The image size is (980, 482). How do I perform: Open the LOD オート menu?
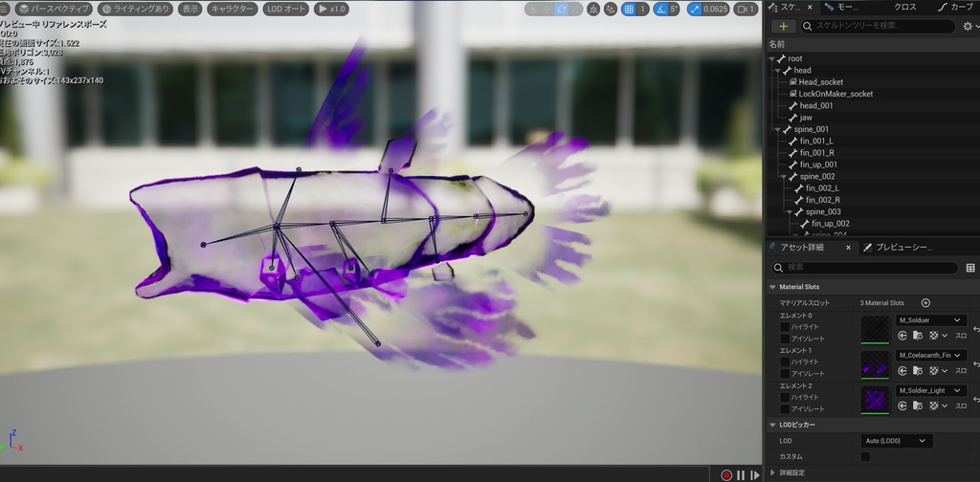point(285,10)
